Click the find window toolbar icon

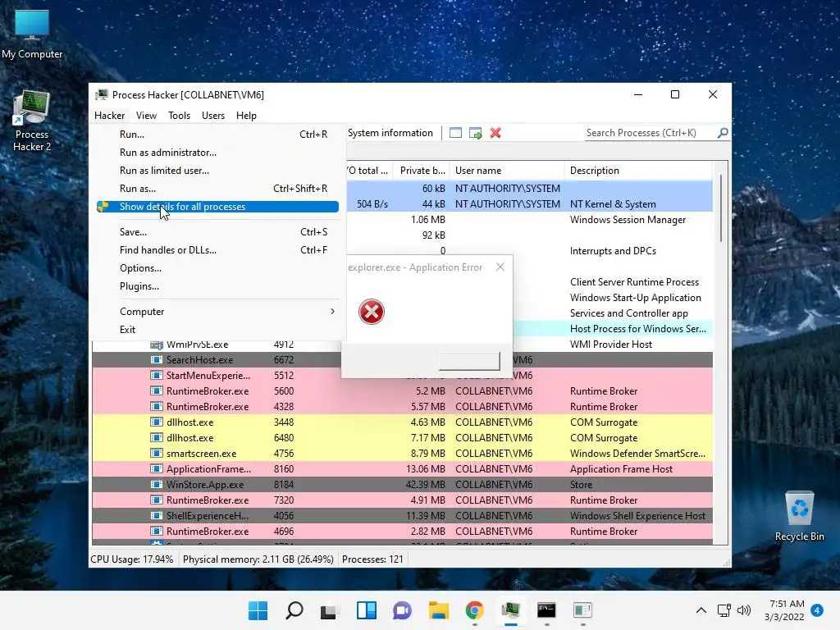[455, 133]
